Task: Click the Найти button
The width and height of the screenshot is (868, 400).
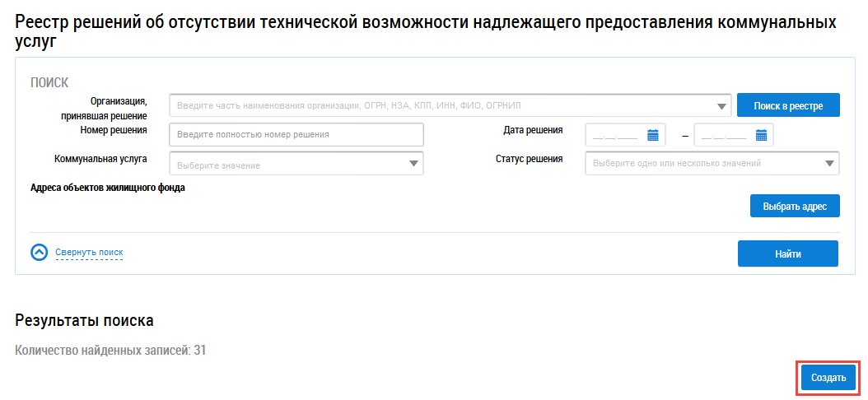Action: click(x=788, y=254)
